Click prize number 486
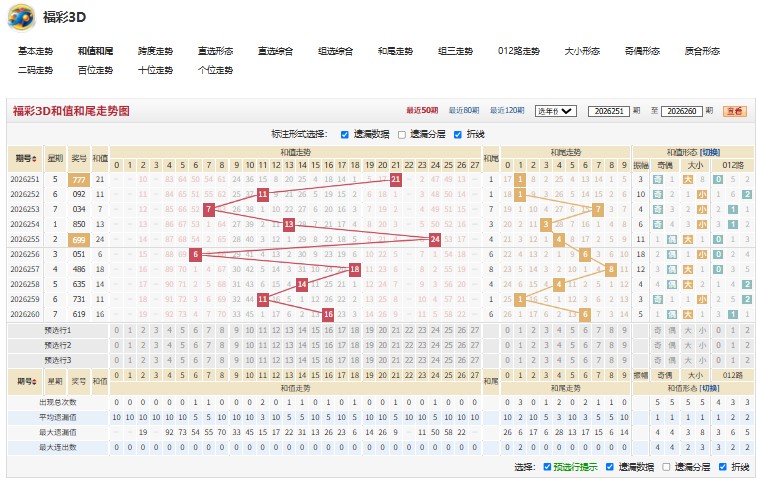 pos(79,269)
